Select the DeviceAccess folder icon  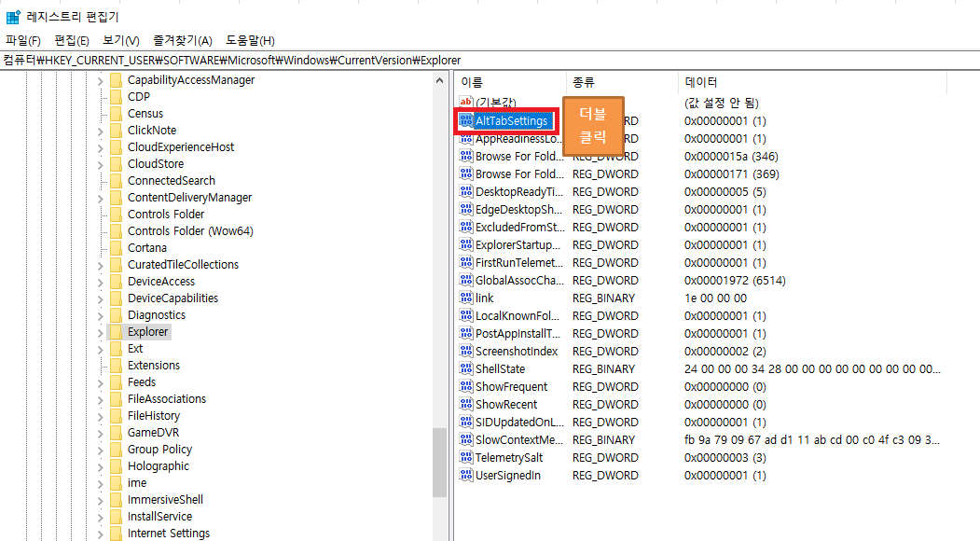(116, 282)
